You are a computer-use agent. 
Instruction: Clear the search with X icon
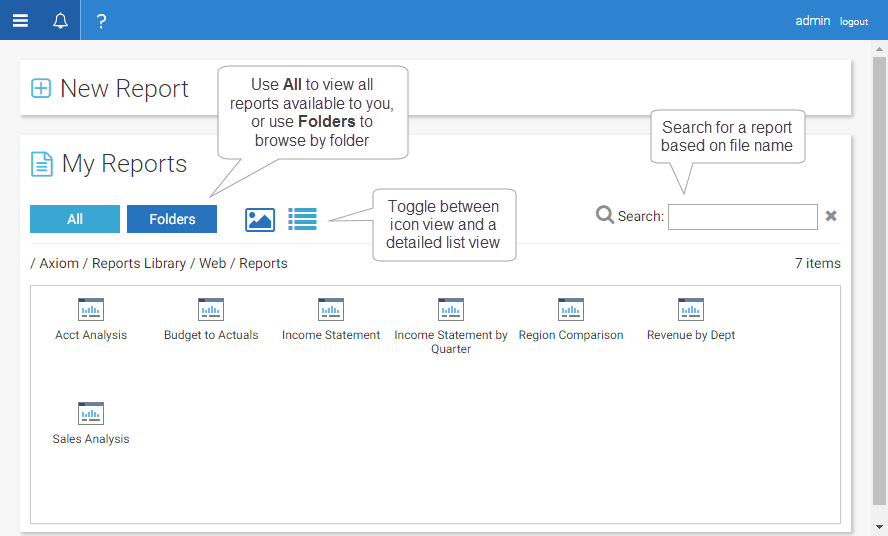(x=831, y=216)
